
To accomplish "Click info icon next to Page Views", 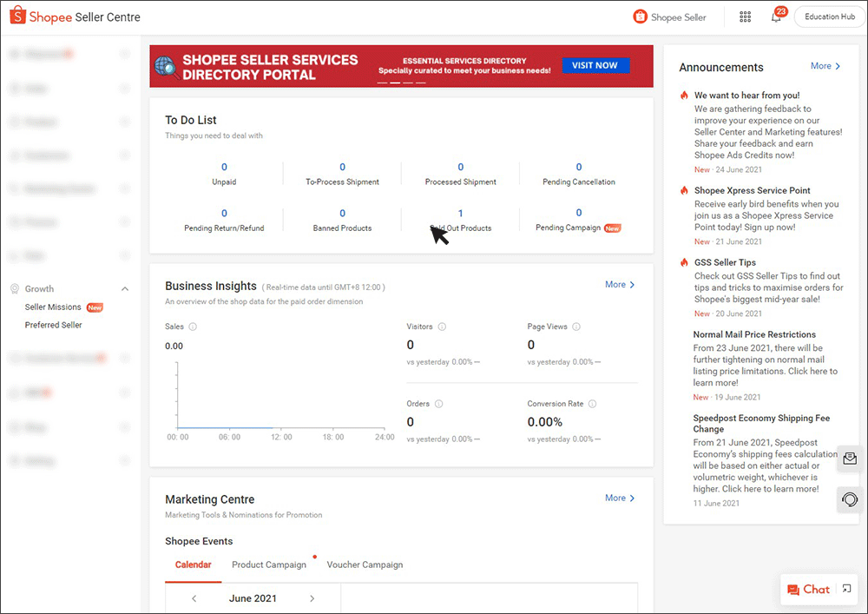I will pyautogui.click(x=576, y=327).
